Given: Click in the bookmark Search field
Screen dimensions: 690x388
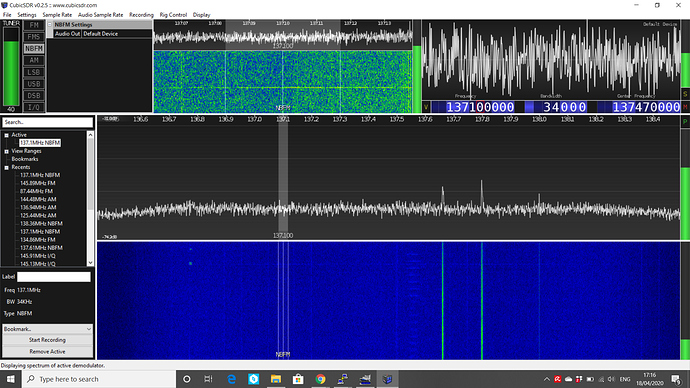Looking at the screenshot, I should [48, 122].
